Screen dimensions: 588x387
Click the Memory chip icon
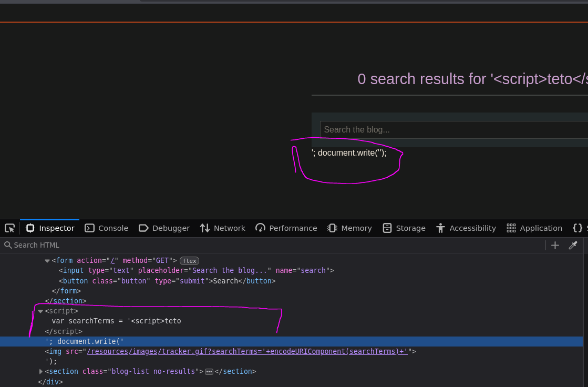(332, 228)
